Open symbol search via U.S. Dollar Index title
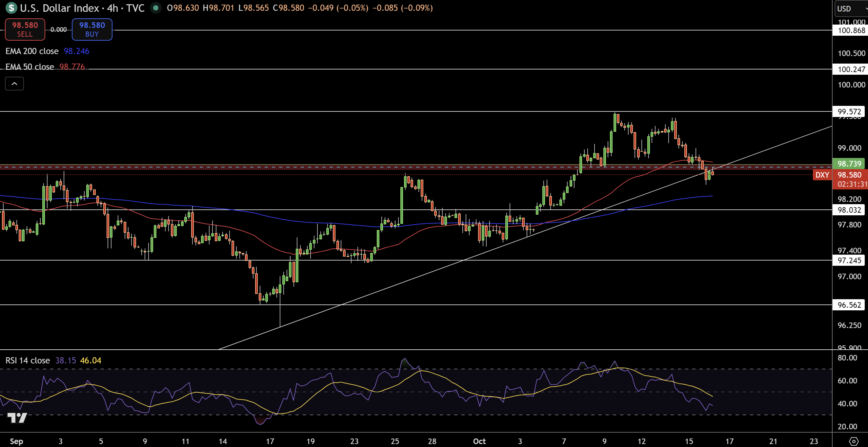 [59, 8]
